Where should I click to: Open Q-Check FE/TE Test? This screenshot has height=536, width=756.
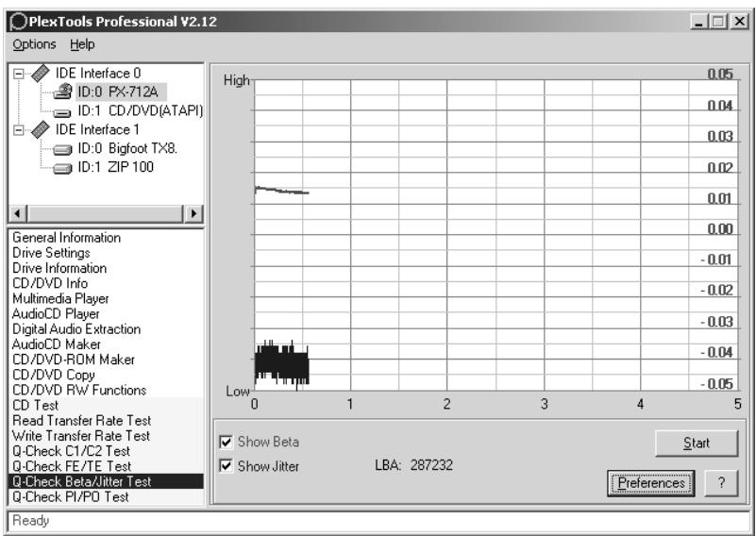coord(72,466)
